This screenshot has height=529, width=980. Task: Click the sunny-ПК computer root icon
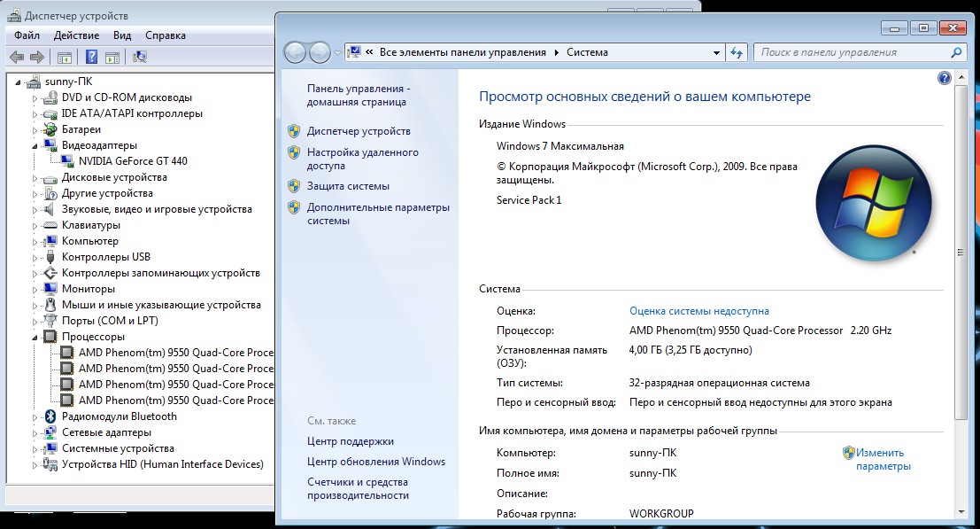click(34, 82)
